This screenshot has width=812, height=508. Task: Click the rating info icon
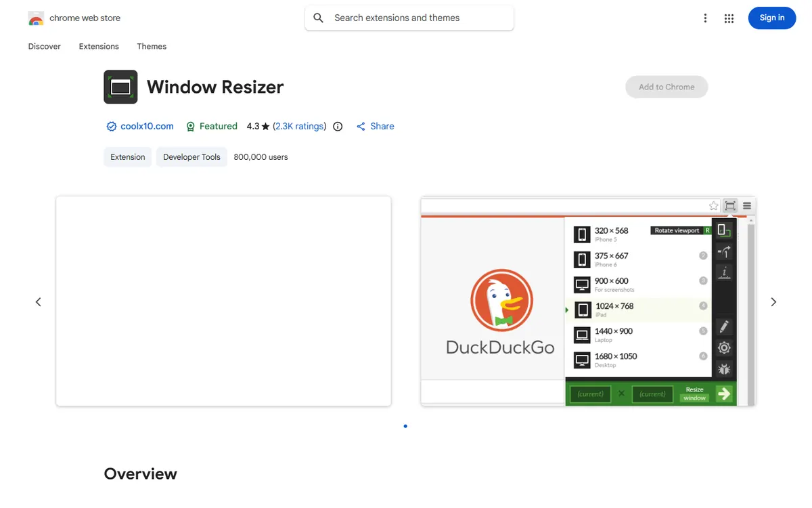(338, 127)
